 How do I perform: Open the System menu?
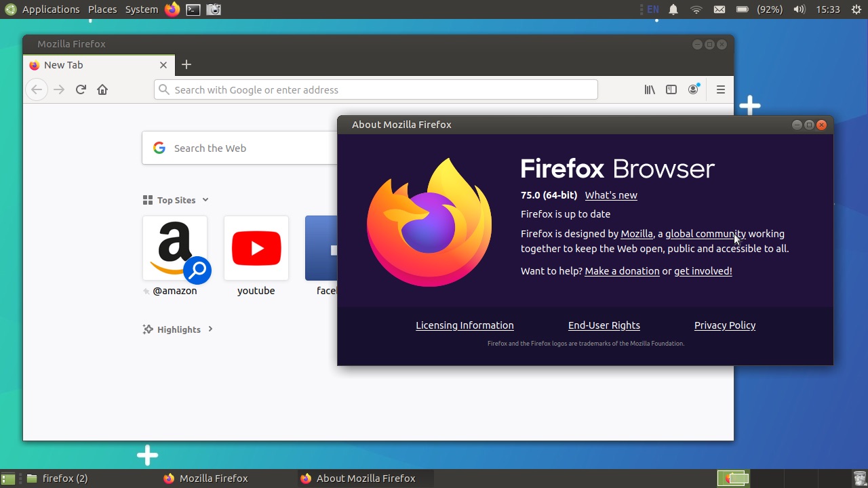(x=142, y=9)
